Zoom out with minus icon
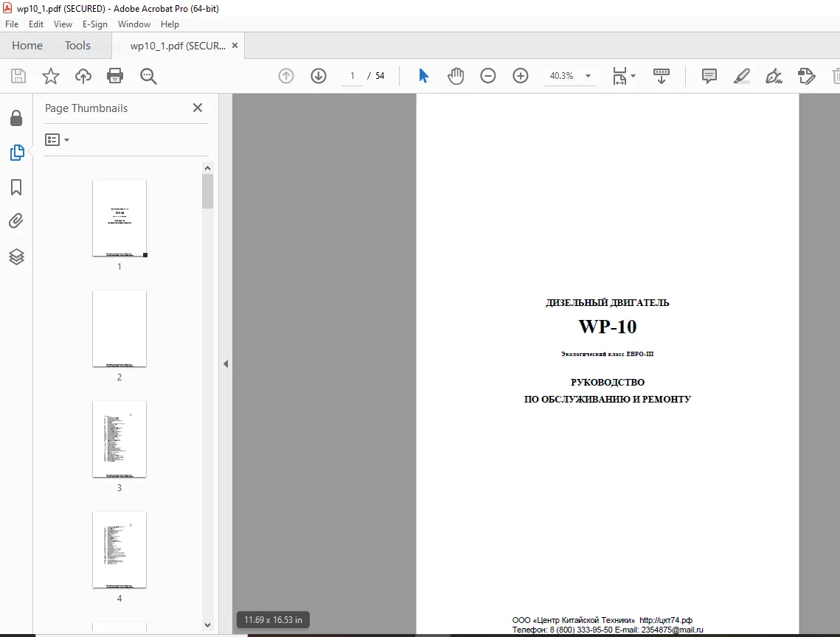Image resolution: width=840 pixels, height=637 pixels. pyautogui.click(x=488, y=76)
